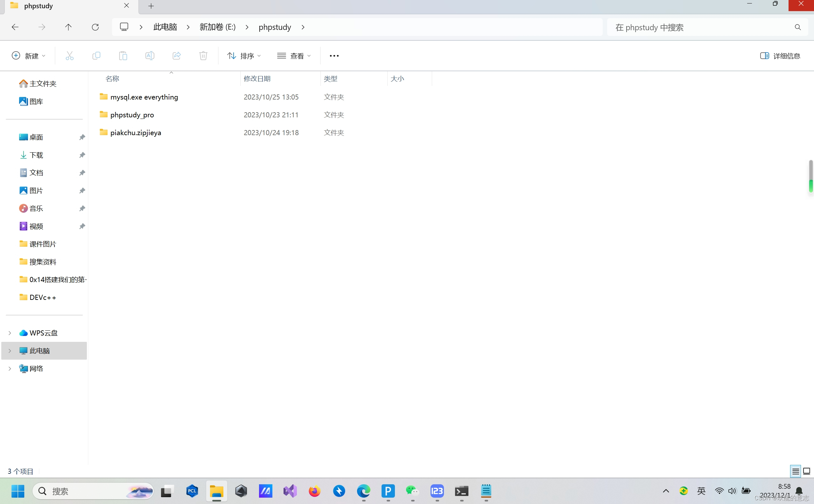Viewport: 814px width, 504px height.
Task: Go up one folder level
Action: point(68,27)
